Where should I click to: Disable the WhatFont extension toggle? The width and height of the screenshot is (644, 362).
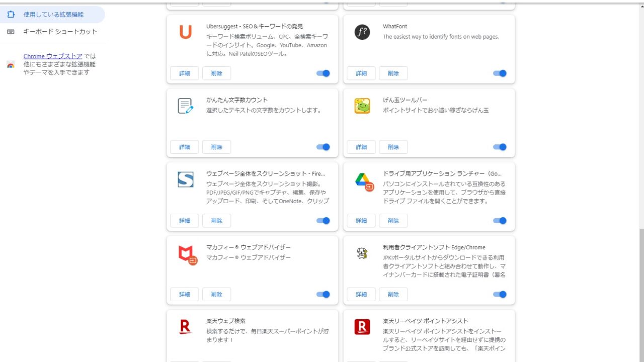500,73
